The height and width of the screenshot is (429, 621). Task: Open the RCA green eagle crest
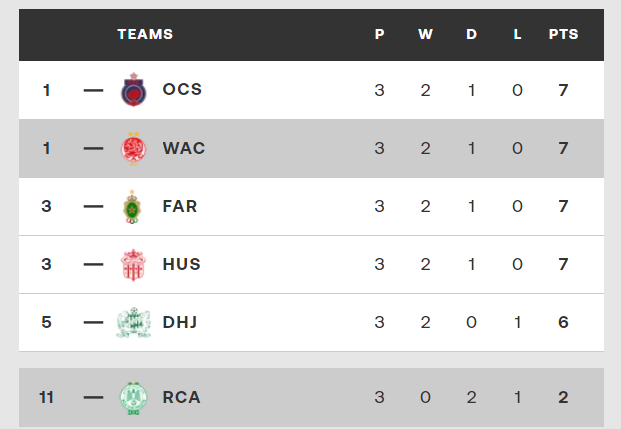tap(133, 398)
